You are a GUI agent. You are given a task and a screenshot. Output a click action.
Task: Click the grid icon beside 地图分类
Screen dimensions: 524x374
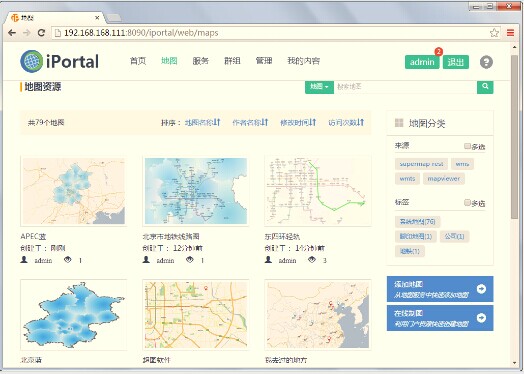[x=399, y=123]
